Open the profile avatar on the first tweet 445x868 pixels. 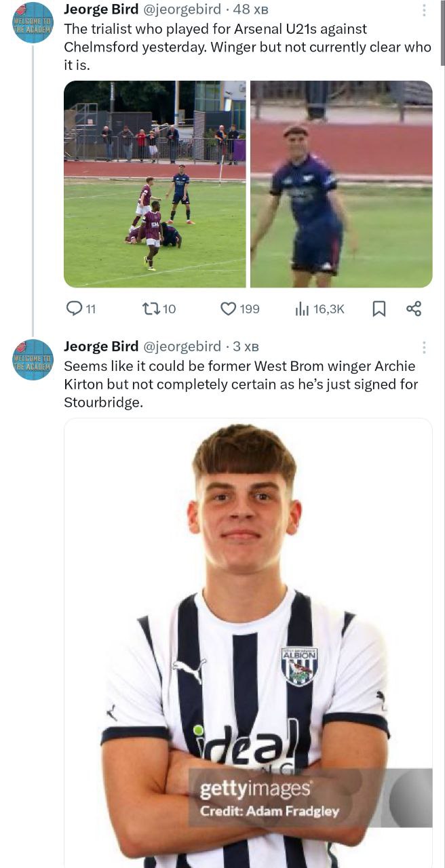pyautogui.click(x=33, y=22)
